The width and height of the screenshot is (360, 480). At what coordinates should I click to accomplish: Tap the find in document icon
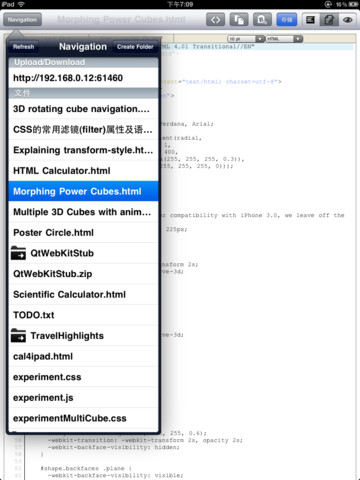(262, 20)
